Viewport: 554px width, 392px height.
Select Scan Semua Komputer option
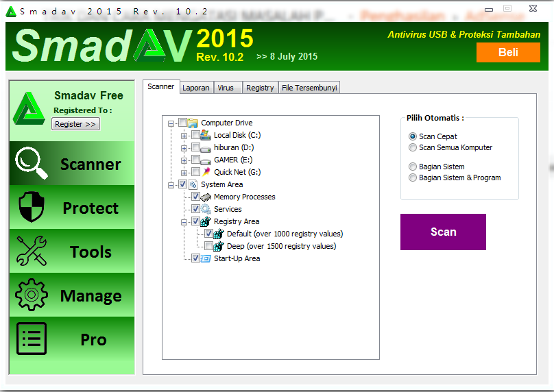coord(412,147)
